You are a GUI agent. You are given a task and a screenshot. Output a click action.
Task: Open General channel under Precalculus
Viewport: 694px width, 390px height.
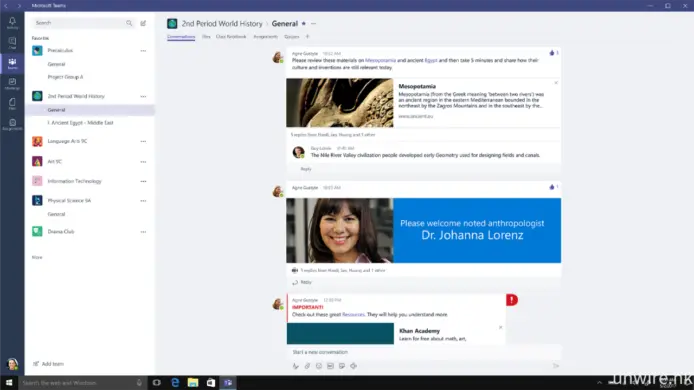56,64
